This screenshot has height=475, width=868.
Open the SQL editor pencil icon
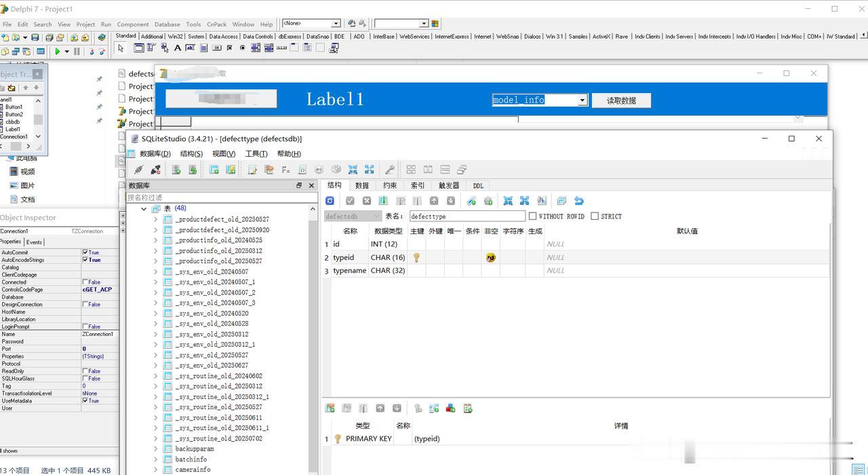tap(252, 170)
